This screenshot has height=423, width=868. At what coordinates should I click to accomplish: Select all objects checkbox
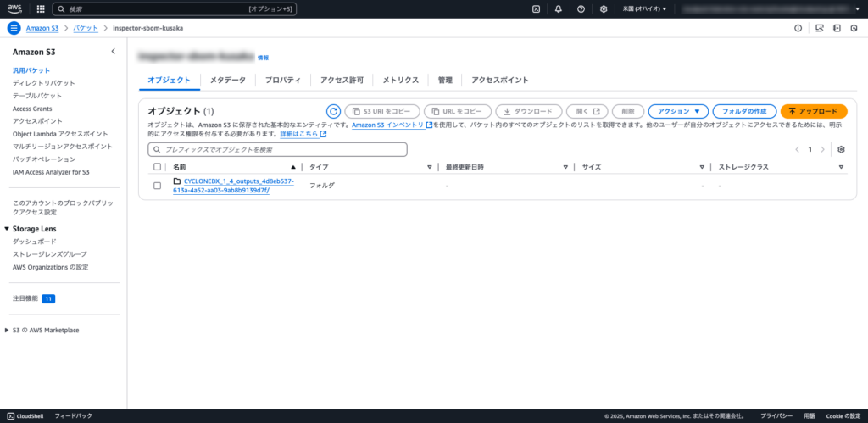coord(157,167)
